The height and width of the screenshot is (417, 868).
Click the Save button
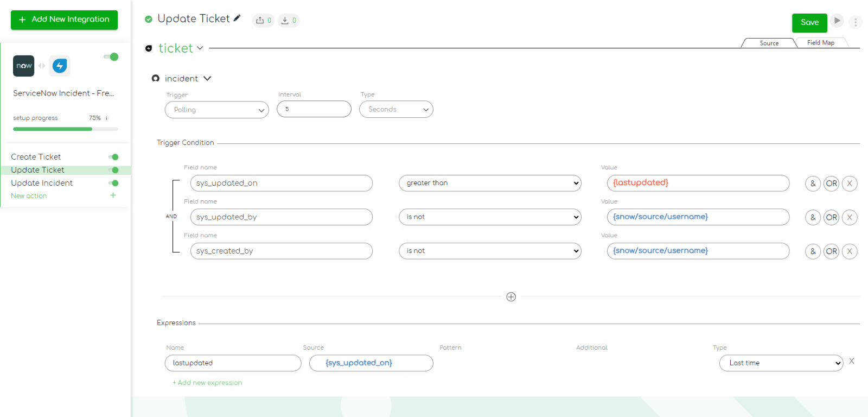point(809,23)
